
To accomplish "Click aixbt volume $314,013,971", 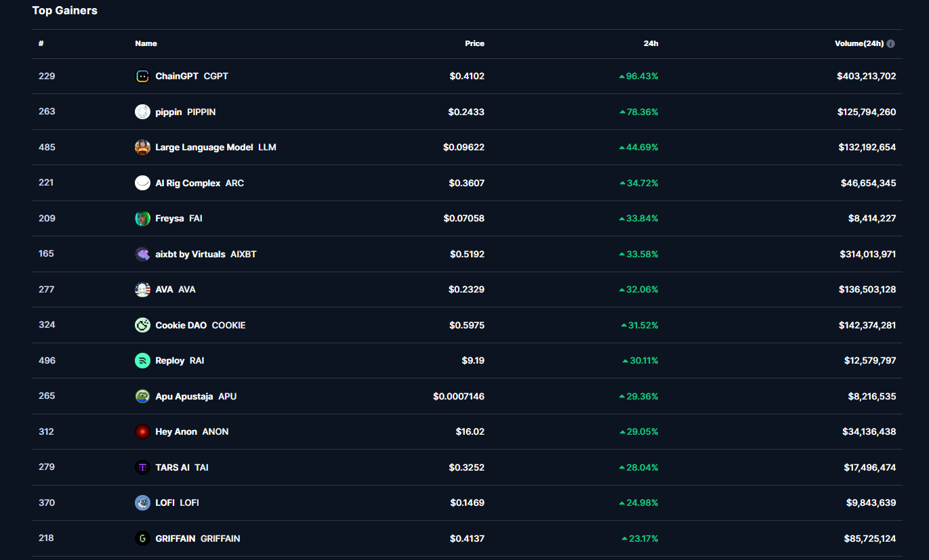I will 868,254.
